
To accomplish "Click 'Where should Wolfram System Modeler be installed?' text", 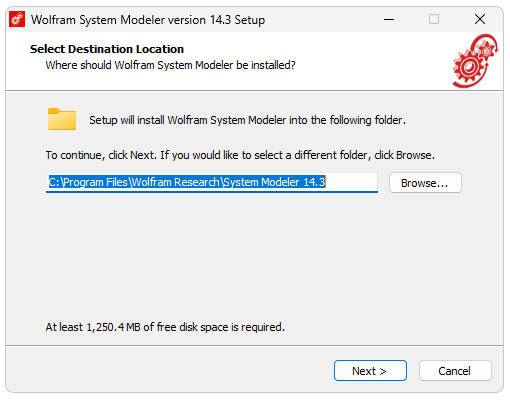I will (x=170, y=65).
